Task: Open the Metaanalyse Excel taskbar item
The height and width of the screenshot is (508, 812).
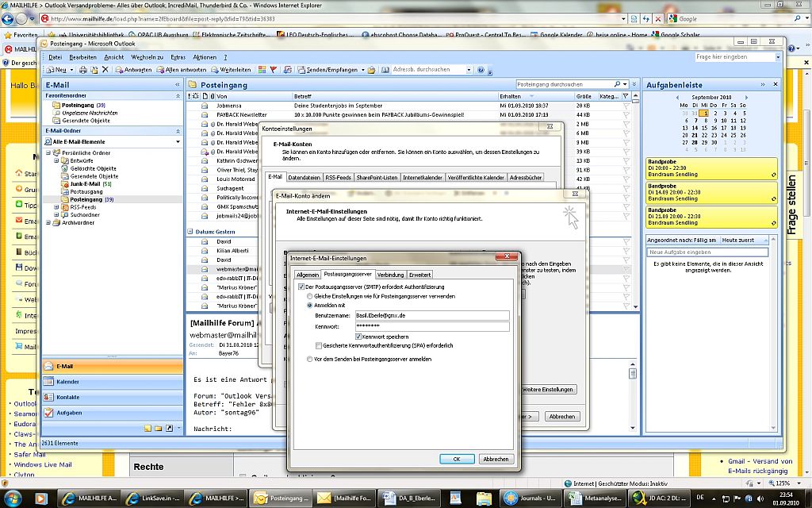Action: 595,498
